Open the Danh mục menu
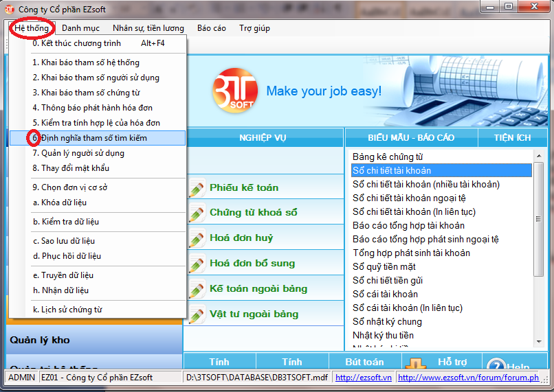 [80, 28]
